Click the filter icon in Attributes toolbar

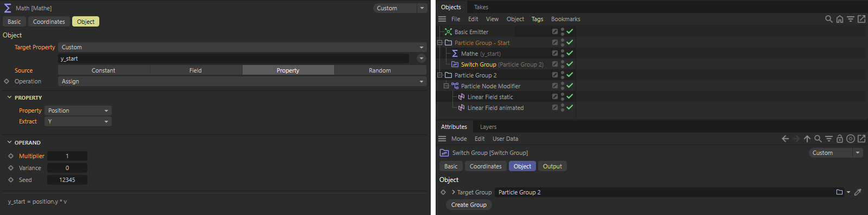tap(829, 139)
